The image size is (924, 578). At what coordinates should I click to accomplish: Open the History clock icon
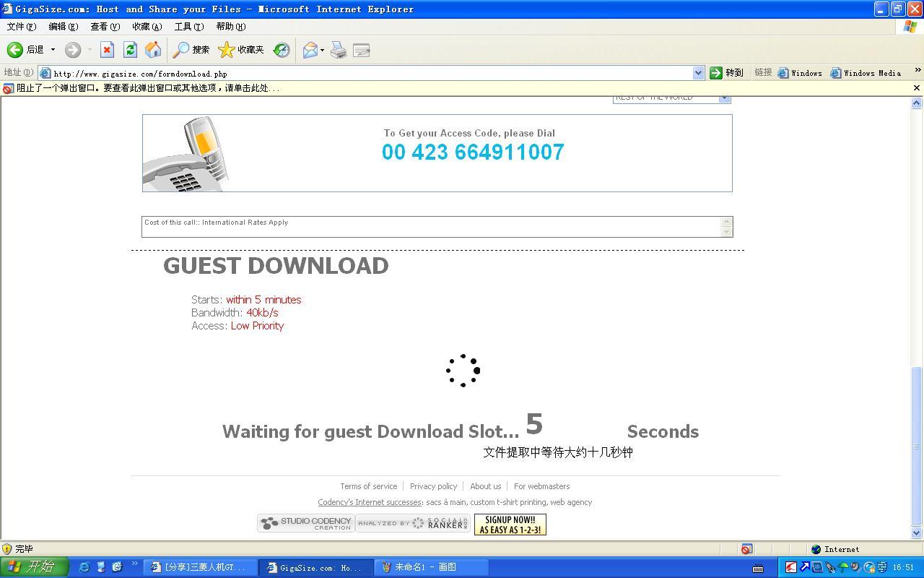[282, 50]
